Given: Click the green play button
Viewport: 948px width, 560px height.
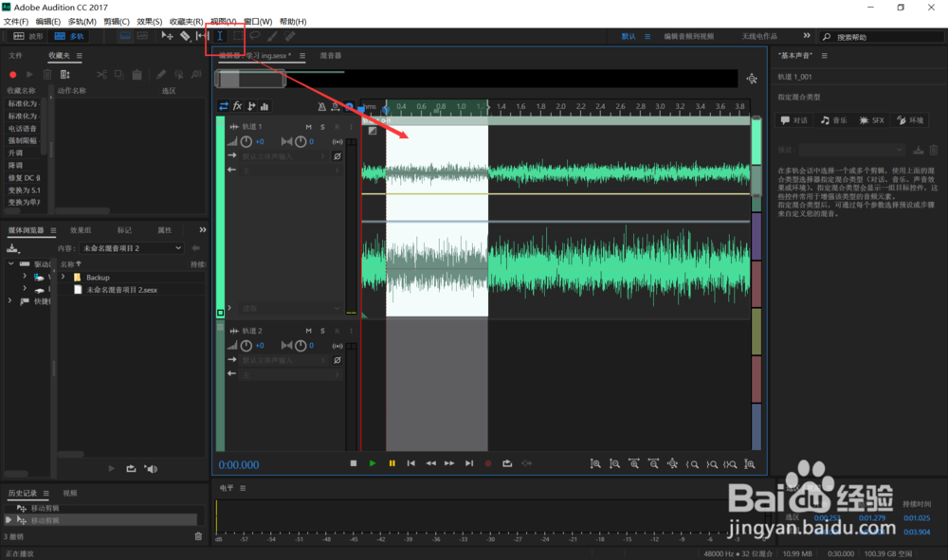Looking at the screenshot, I should pyautogui.click(x=373, y=463).
